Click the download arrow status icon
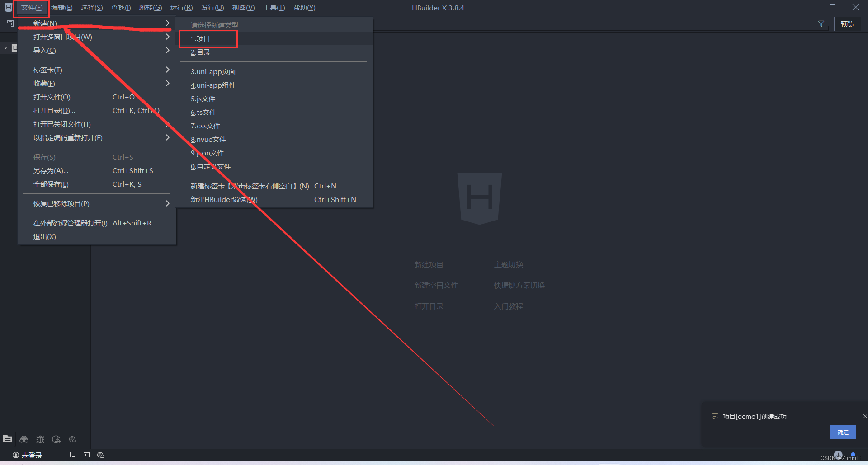Screen dimensions: 868x465 tap(838, 455)
